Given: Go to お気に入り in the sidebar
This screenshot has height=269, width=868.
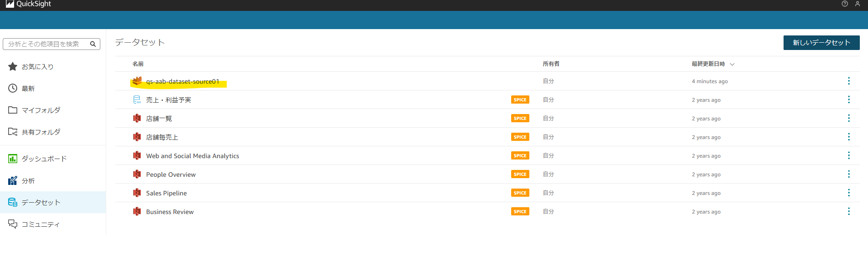Looking at the screenshot, I should (x=38, y=67).
